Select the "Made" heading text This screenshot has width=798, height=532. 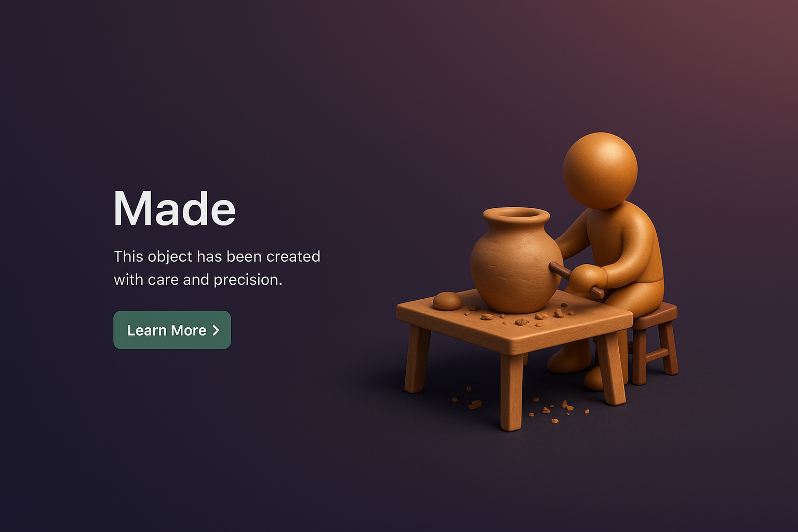[x=175, y=208]
